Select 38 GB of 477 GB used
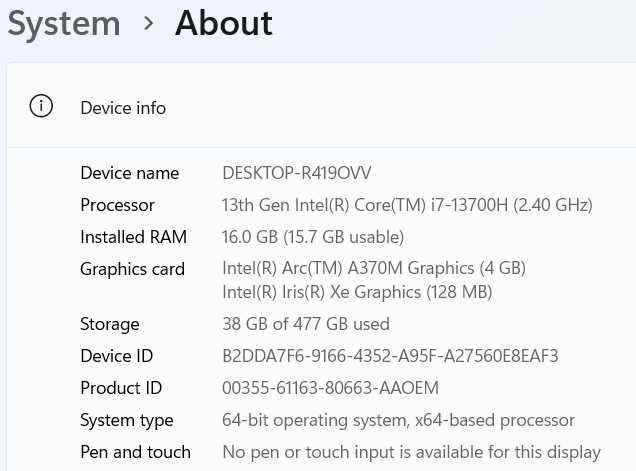The width and height of the screenshot is (636, 471). point(306,324)
